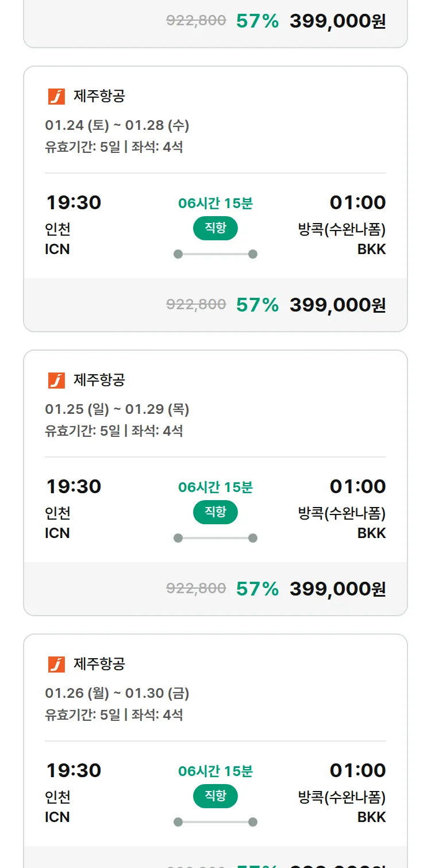Viewport: 431px width, 868px height.
Task: Open the 01.26 (월) ~ 01.30 (금) date range
Action: (117, 693)
